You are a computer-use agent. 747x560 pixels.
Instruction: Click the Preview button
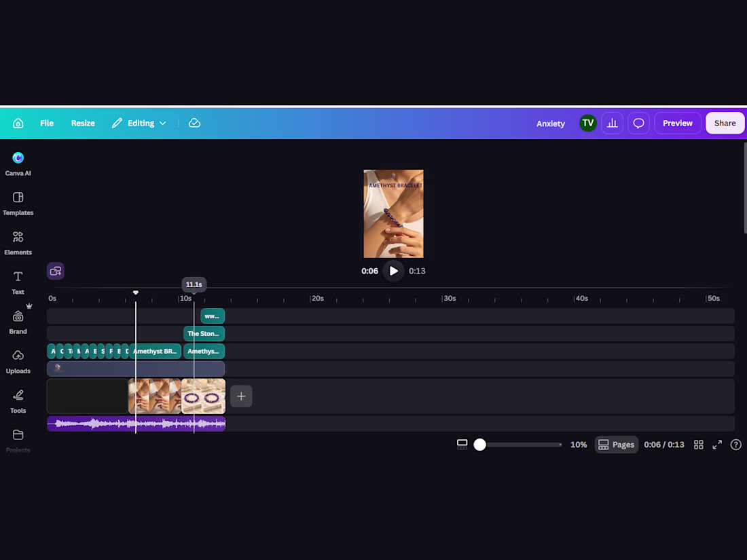coord(678,124)
